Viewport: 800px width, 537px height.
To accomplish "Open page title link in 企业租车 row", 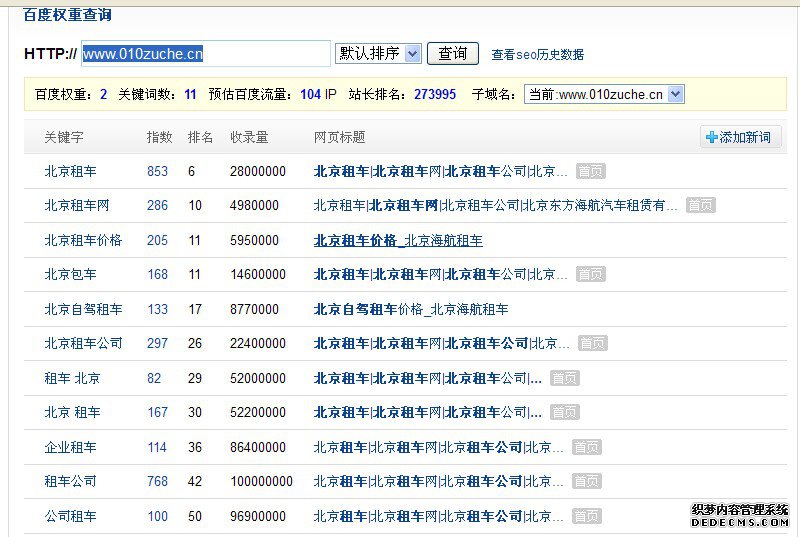I will tap(438, 447).
